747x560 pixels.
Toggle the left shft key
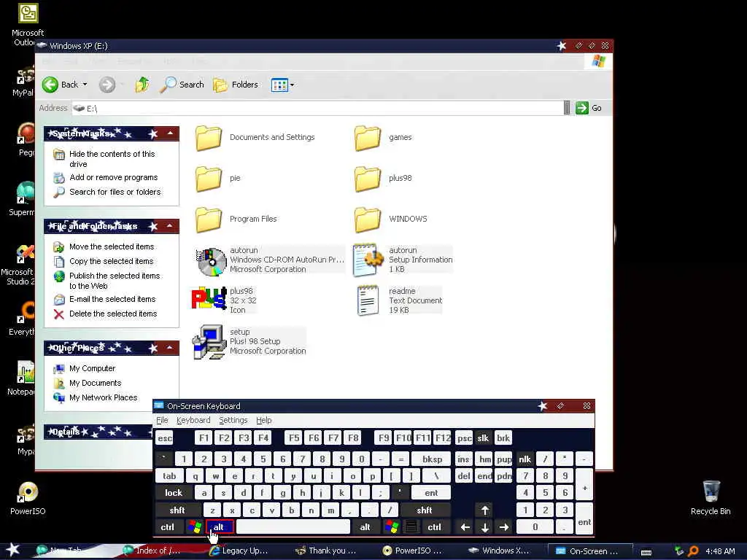177,510
